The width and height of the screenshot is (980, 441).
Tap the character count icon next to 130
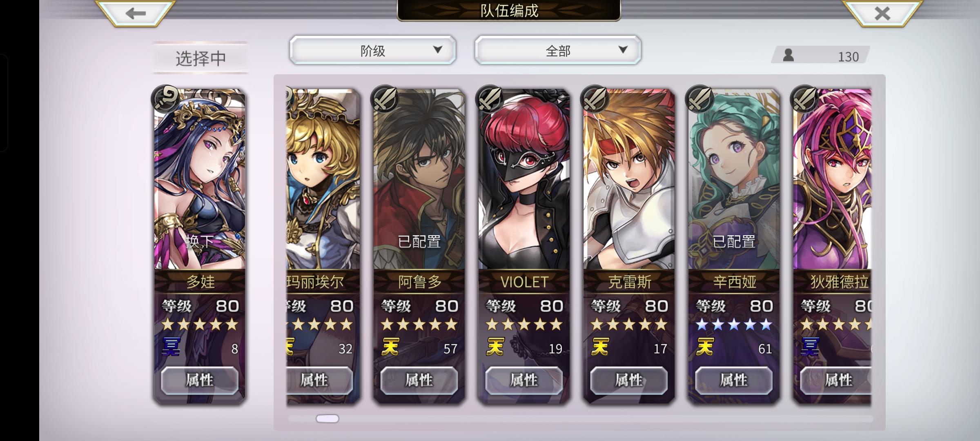click(788, 55)
